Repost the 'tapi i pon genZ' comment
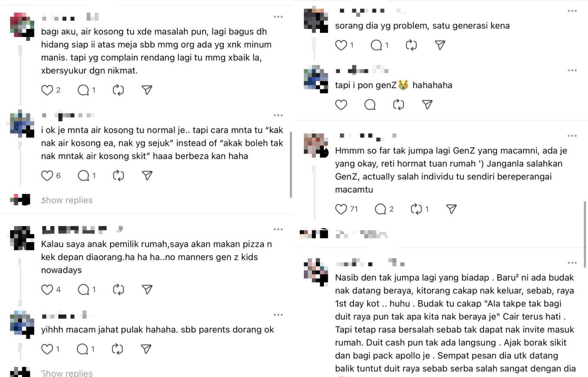This screenshot has width=588, height=377. click(399, 104)
